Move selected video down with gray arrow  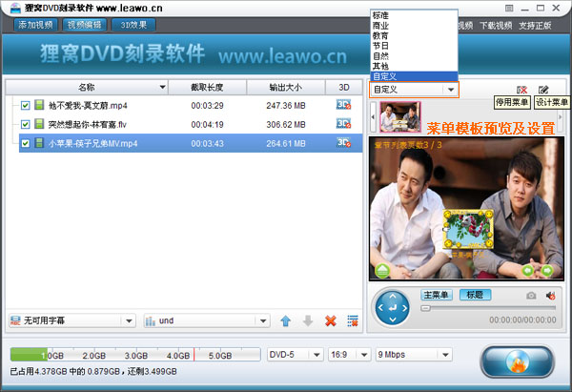(308, 321)
